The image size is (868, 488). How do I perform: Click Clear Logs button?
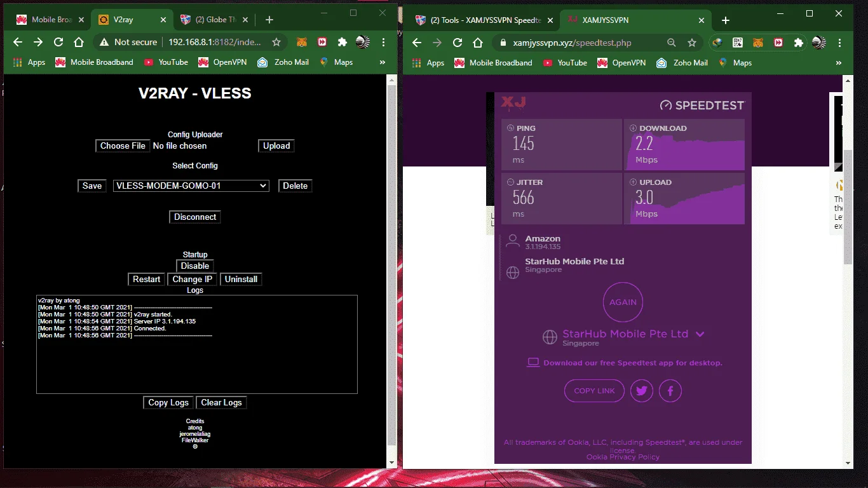point(222,402)
